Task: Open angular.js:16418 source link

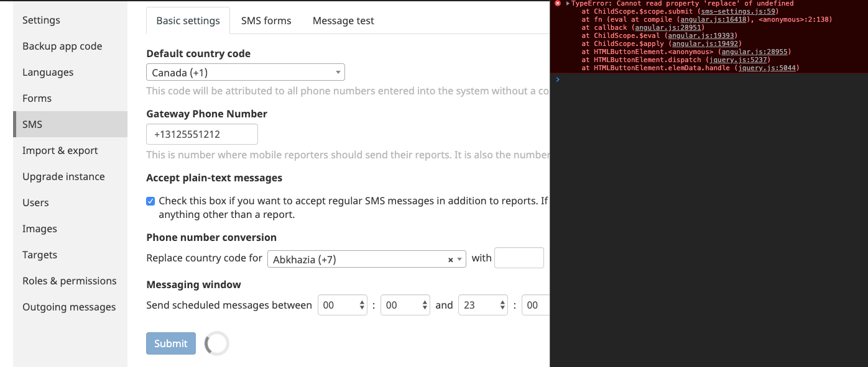Action: (713, 19)
